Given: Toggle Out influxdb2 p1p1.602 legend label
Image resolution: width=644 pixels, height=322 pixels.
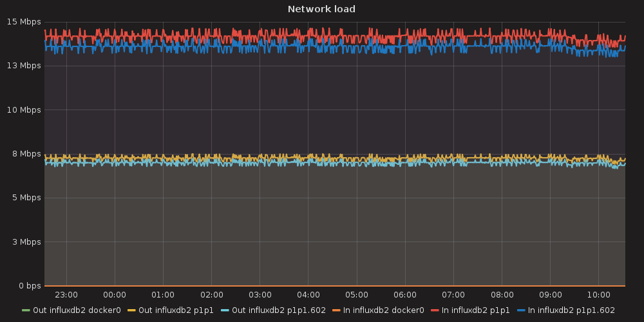Looking at the screenshot, I should pyautogui.click(x=279, y=310).
